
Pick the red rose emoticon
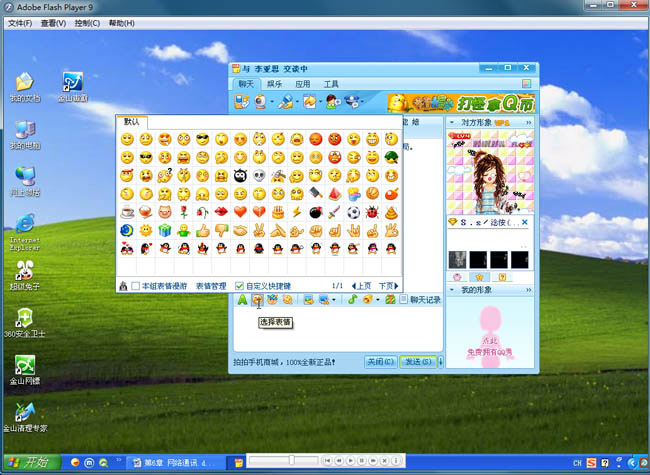(x=184, y=212)
